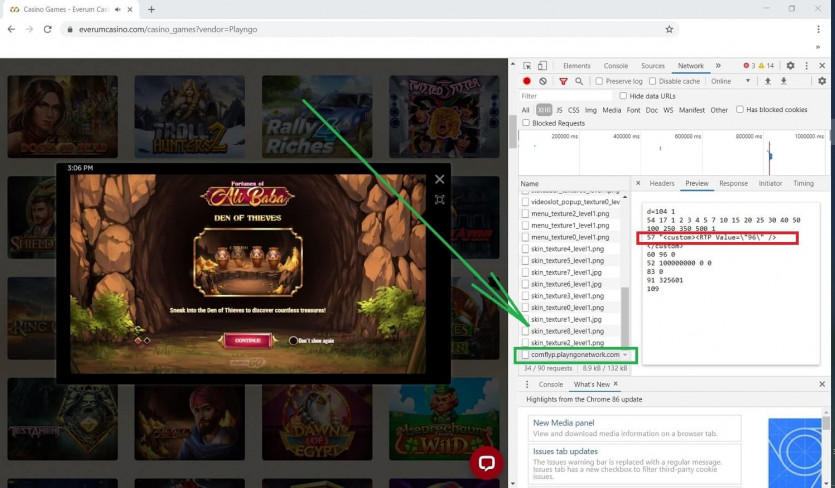Open the drawer three-dot menu beside Console
This screenshot has height=488, width=835.
click(527, 384)
